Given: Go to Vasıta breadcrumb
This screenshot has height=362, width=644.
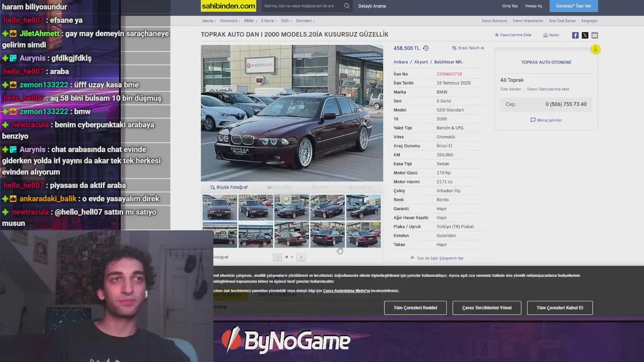Looking at the screenshot, I should [x=207, y=21].
